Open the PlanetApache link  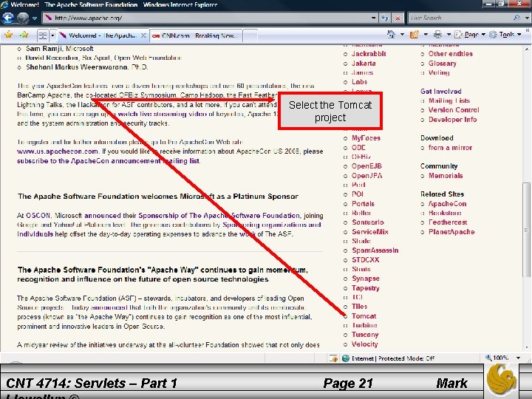coord(451,232)
